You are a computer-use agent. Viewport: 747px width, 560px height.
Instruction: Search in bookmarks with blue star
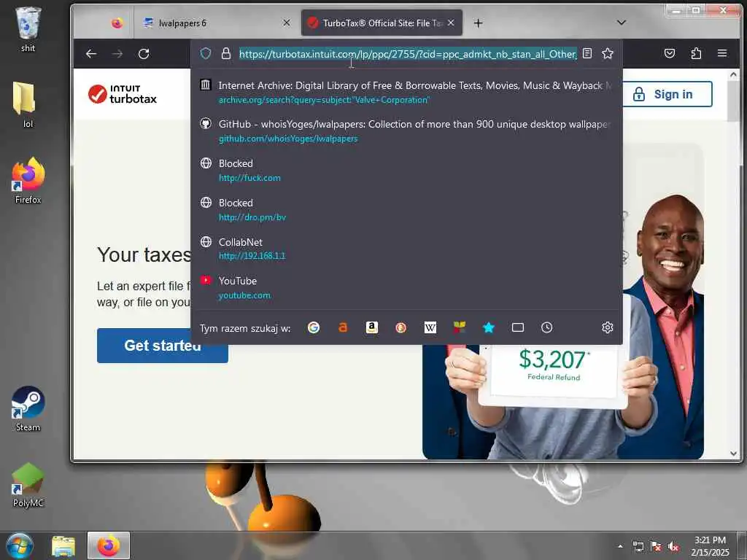coord(488,327)
